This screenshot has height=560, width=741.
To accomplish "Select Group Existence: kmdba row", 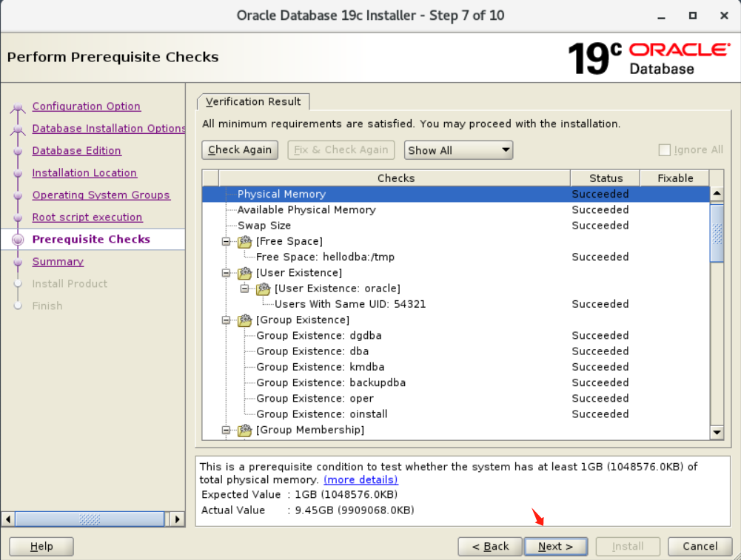I will tap(455, 367).
